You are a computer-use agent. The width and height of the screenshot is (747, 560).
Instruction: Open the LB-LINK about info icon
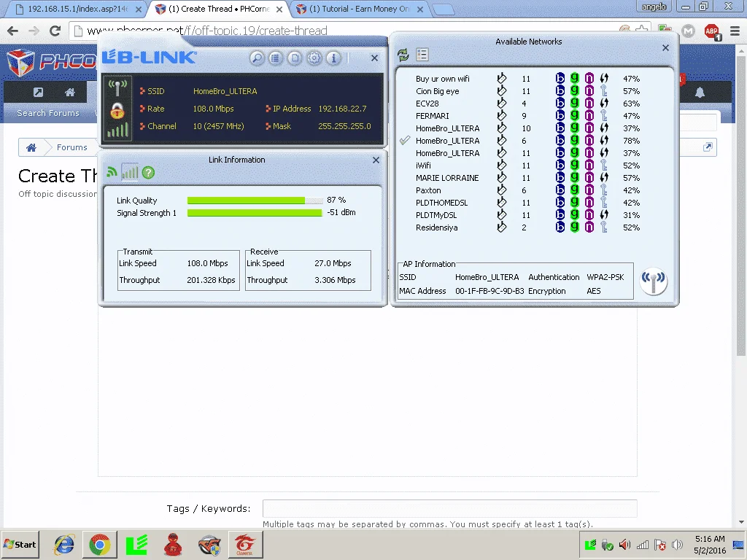tap(333, 58)
